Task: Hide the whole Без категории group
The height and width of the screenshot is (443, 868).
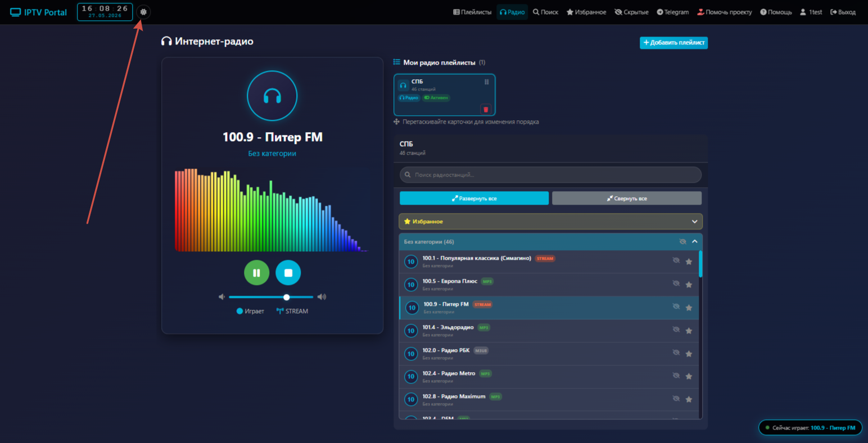Action: tap(682, 242)
